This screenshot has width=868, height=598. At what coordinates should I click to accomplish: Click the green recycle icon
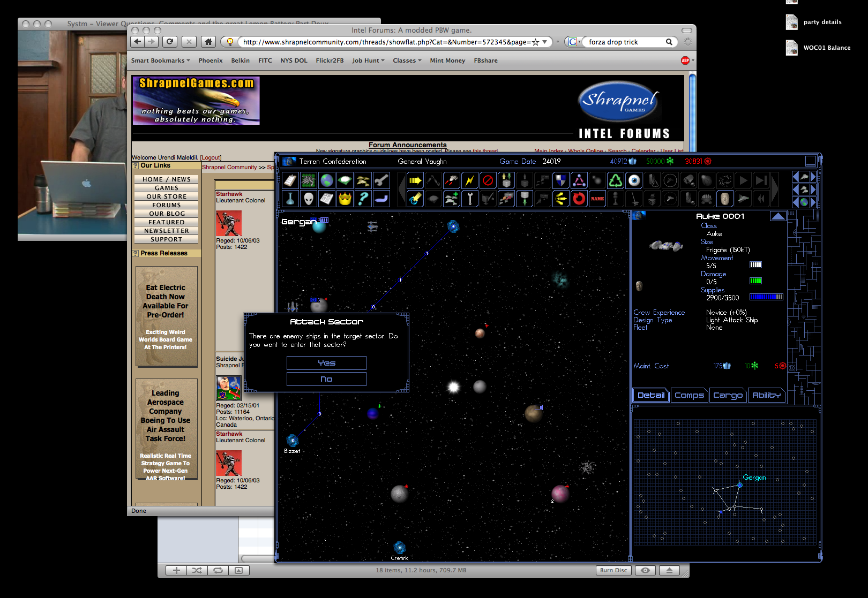pyautogui.click(x=616, y=180)
